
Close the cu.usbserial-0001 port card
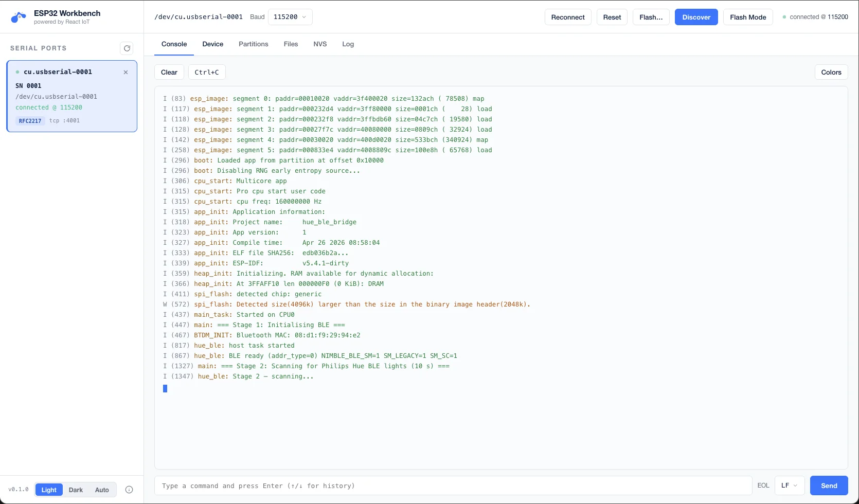point(126,73)
